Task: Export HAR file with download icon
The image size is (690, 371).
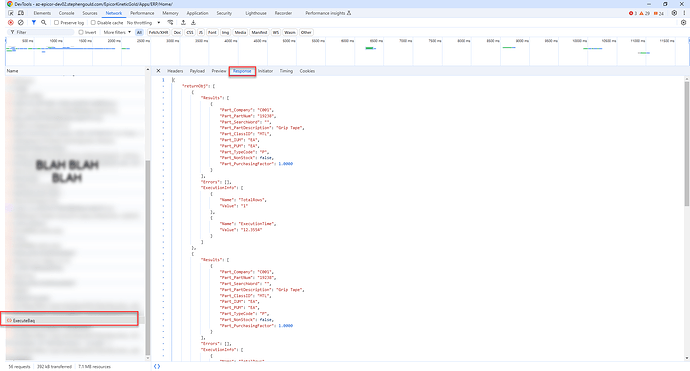Action: (193, 22)
